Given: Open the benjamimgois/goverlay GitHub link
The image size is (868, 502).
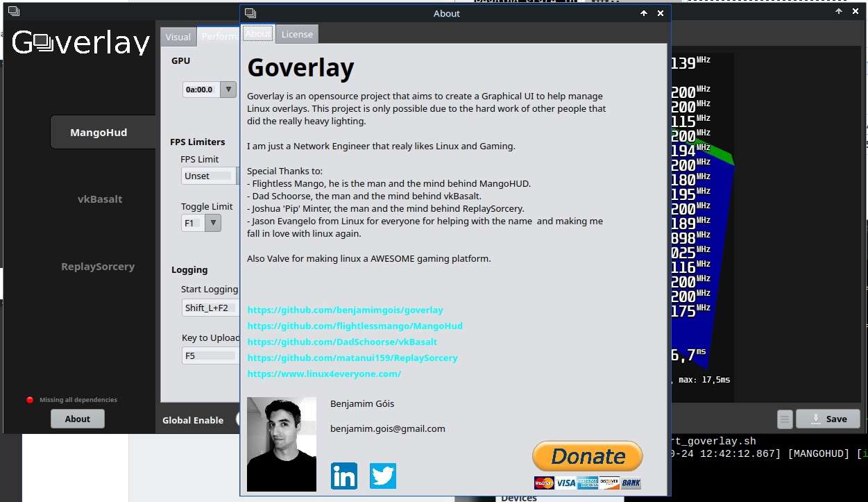Looking at the screenshot, I should (345, 310).
